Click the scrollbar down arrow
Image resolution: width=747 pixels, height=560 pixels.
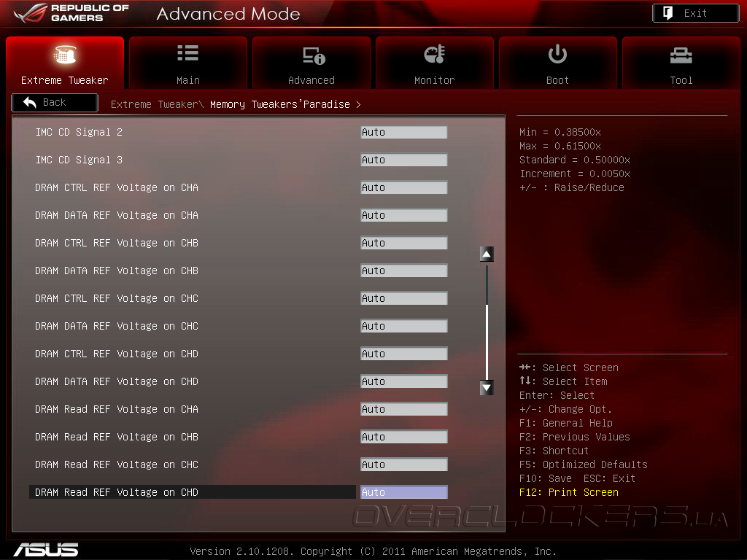click(x=487, y=388)
